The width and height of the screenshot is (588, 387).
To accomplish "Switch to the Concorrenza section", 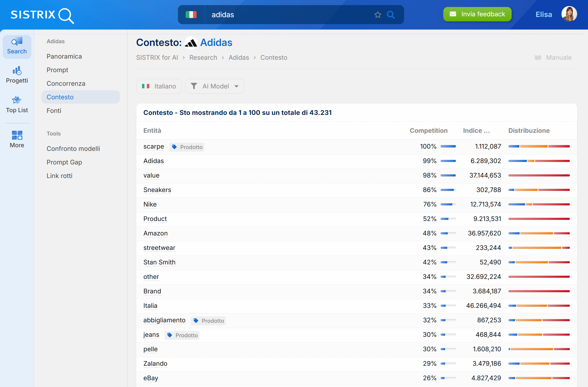I will [x=66, y=83].
